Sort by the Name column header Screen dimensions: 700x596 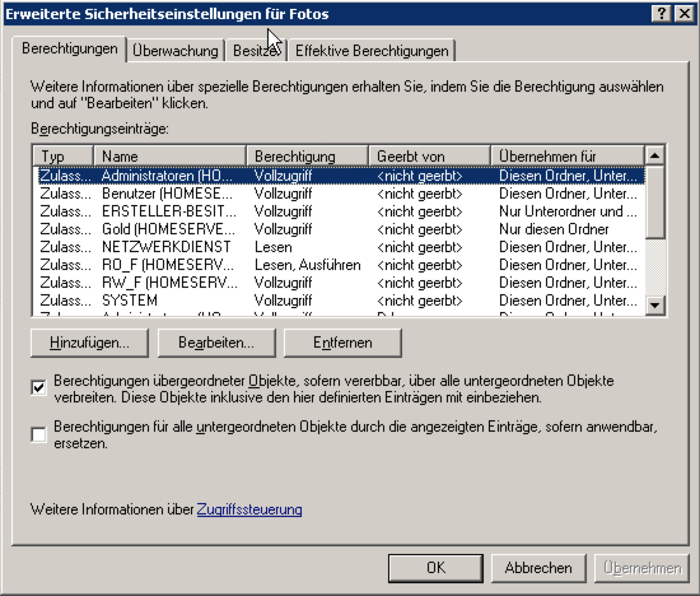point(169,156)
